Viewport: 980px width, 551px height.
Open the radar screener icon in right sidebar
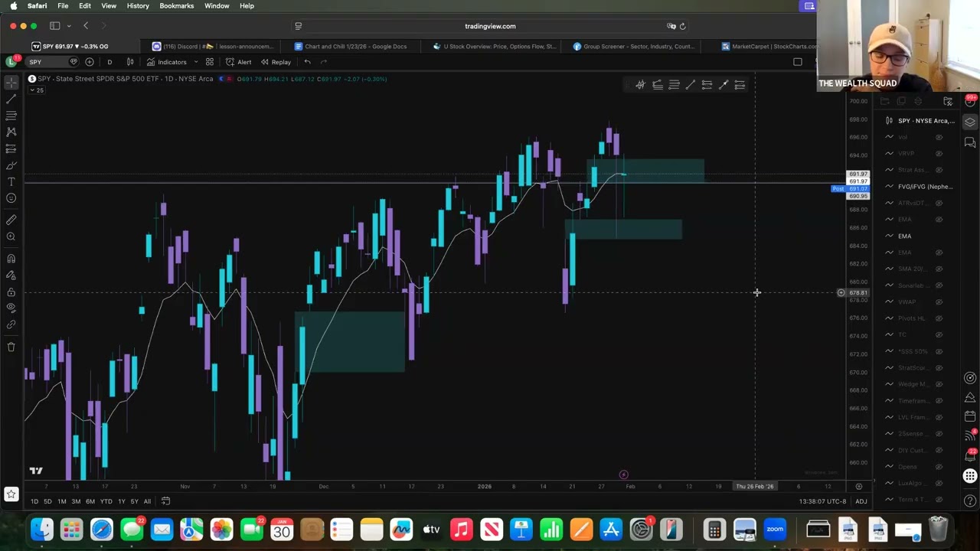coord(970,378)
